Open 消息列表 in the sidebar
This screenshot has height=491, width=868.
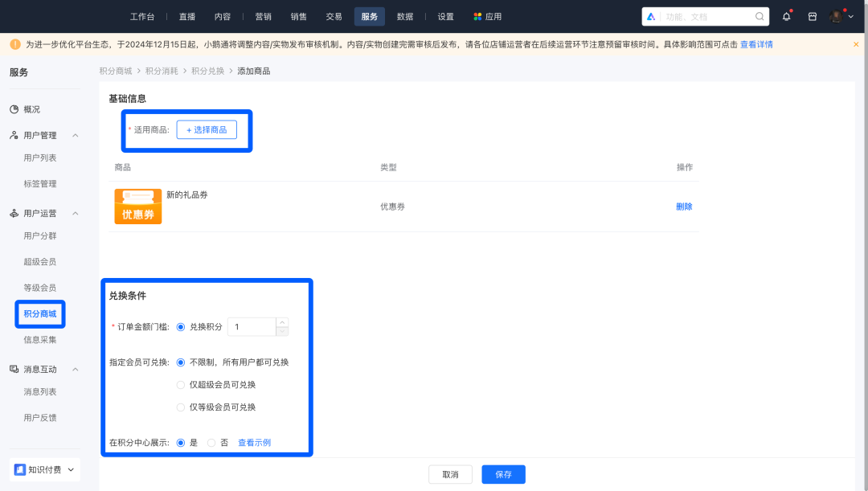pyautogui.click(x=40, y=392)
